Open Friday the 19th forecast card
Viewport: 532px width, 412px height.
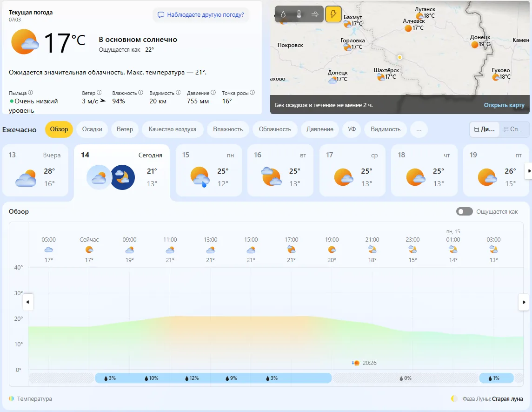pyautogui.click(x=496, y=170)
